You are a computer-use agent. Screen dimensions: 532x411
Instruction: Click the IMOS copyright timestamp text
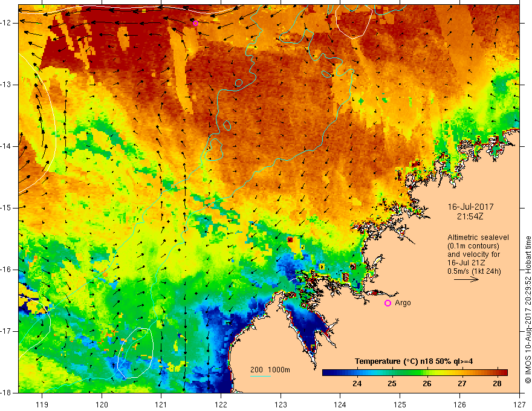coord(528,310)
